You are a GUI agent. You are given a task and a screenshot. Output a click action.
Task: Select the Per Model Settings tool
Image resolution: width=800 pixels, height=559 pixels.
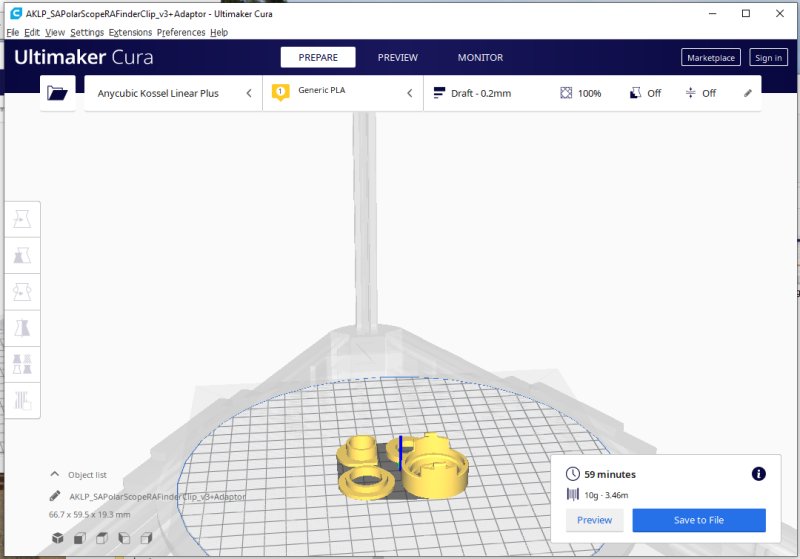point(22,364)
